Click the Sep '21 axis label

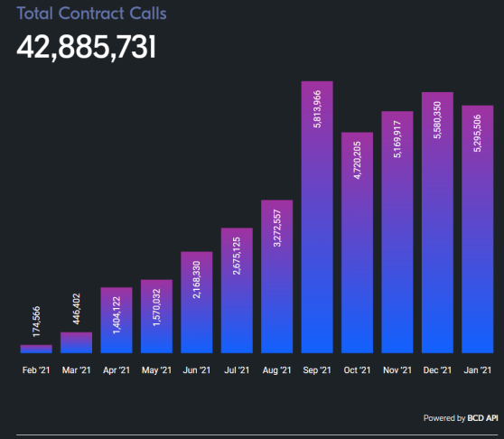[317, 370]
